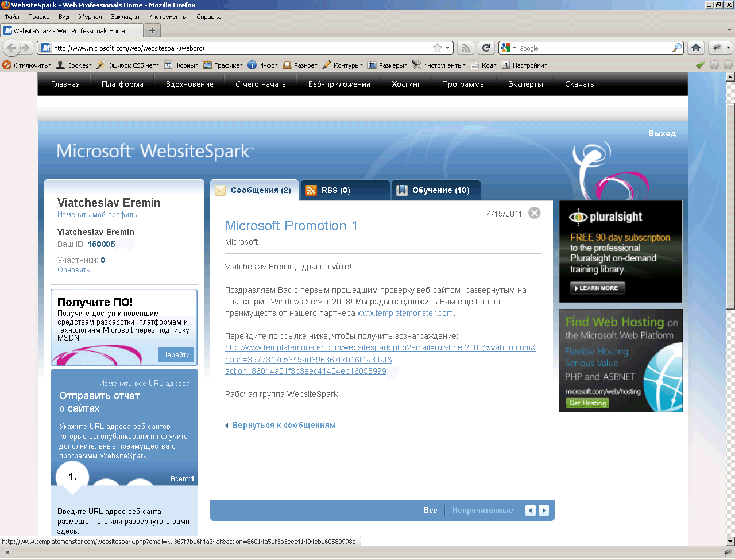Show Все messages filter
The image size is (735, 560).
point(431,511)
